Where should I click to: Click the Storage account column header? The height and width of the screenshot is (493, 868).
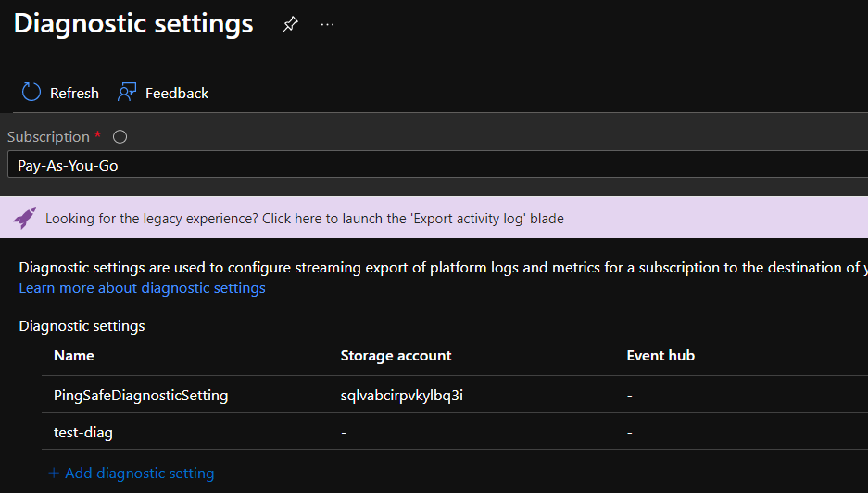point(396,356)
